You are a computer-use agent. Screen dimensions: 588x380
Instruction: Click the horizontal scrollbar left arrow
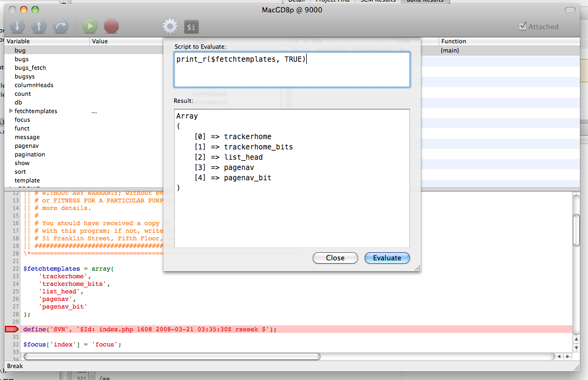(x=559, y=356)
